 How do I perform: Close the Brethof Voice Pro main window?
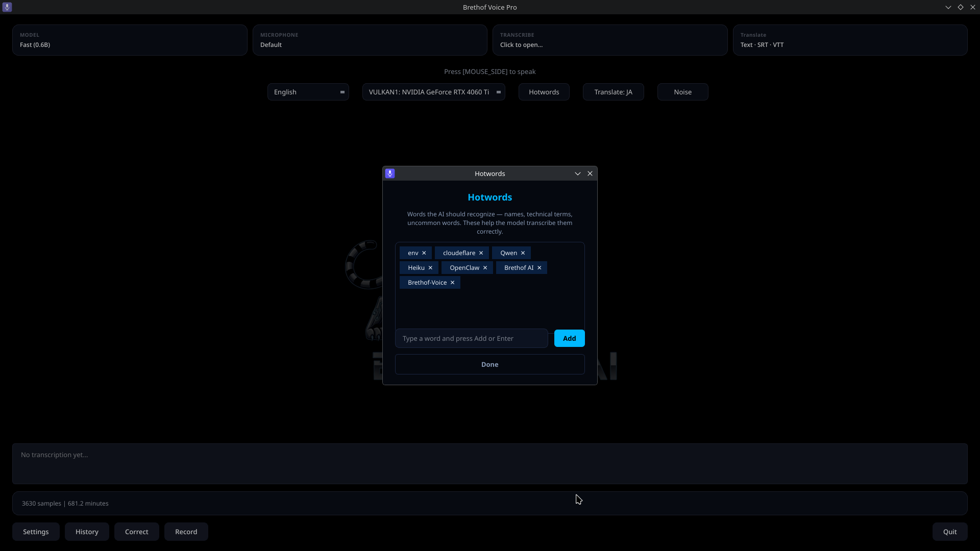[973, 7]
